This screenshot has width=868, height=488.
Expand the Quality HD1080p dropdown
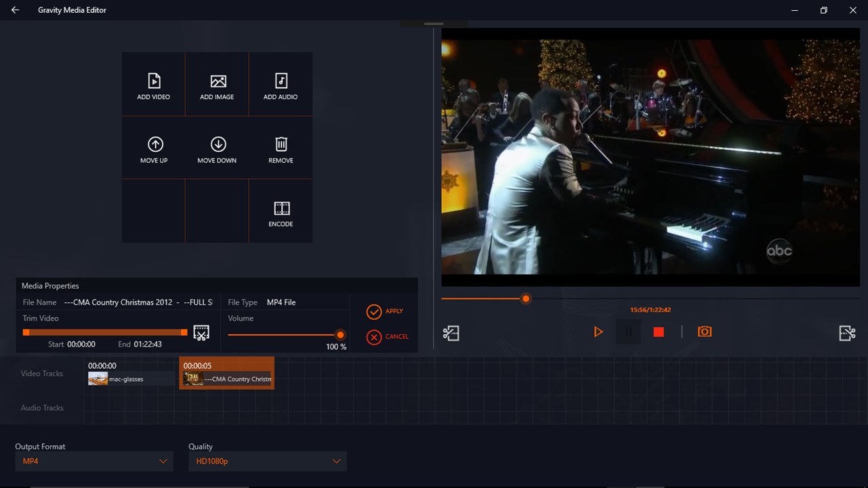(x=268, y=462)
